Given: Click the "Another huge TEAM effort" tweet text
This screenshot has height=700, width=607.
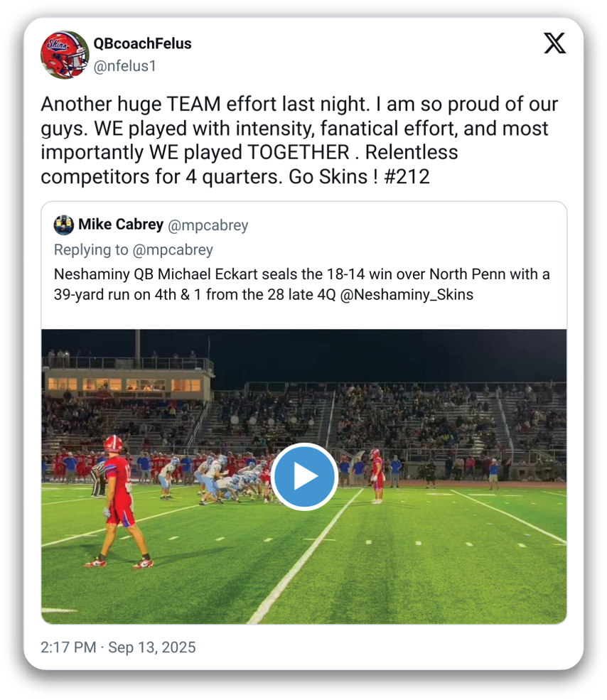Looking at the screenshot, I should (x=299, y=104).
